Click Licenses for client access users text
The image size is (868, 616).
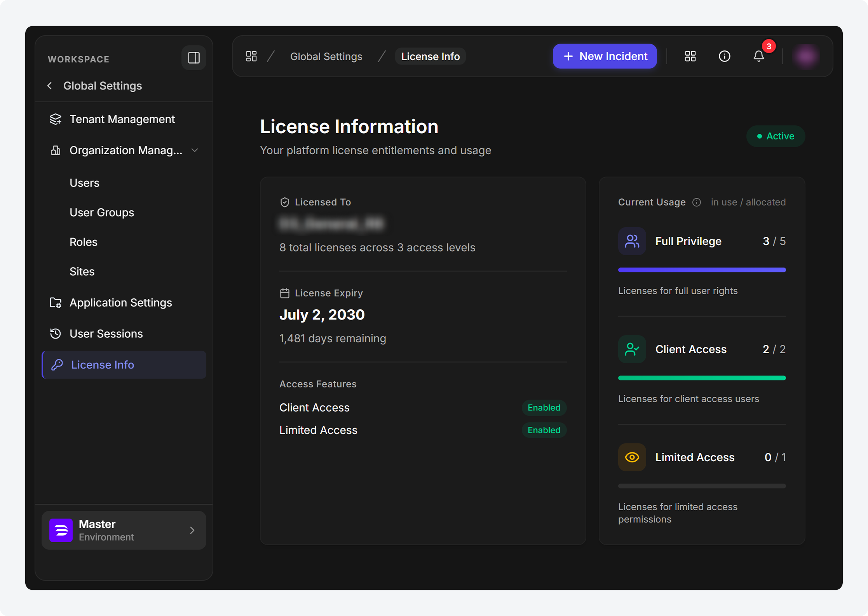pos(688,399)
